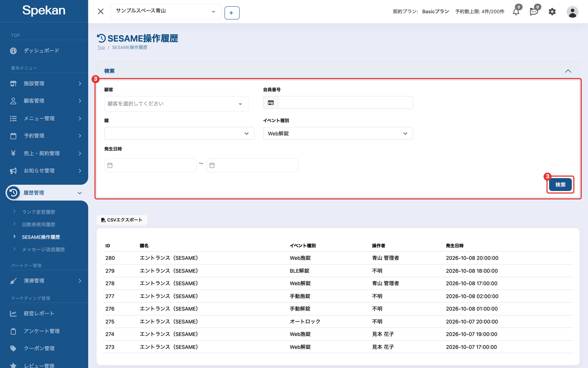Open the chat messages icon

point(534,12)
